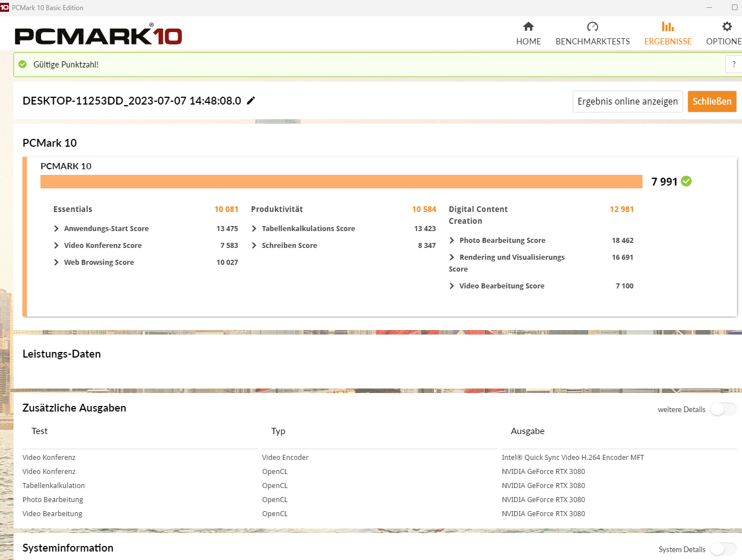Click Ergebnis online anzeigen button
The height and width of the screenshot is (560, 742).
point(627,101)
